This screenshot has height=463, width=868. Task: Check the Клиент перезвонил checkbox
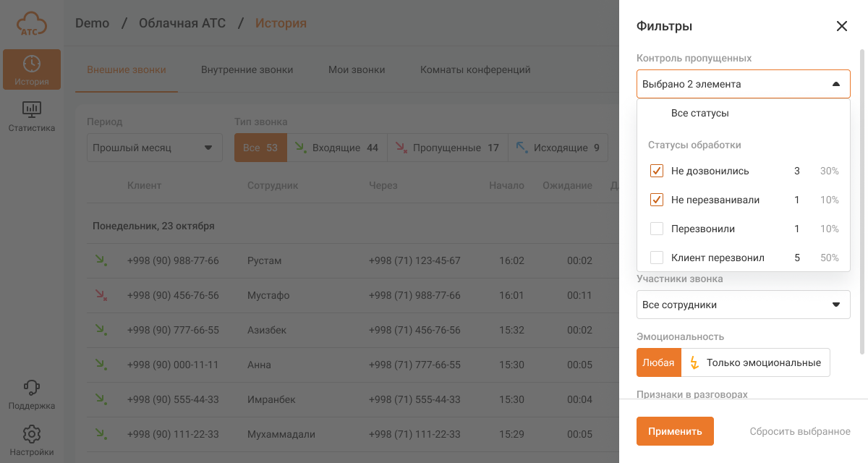pyautogui.click(x=657, y=258)
